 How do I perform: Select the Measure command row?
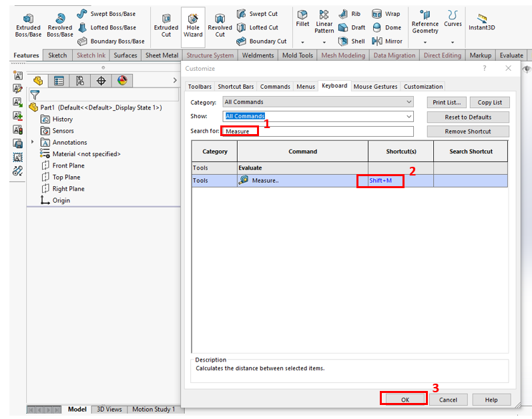350,181
